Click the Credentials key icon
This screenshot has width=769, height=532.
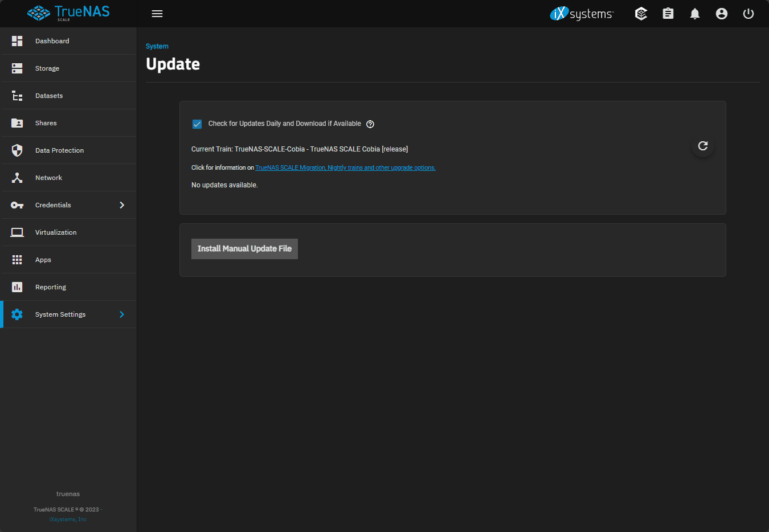17,205
